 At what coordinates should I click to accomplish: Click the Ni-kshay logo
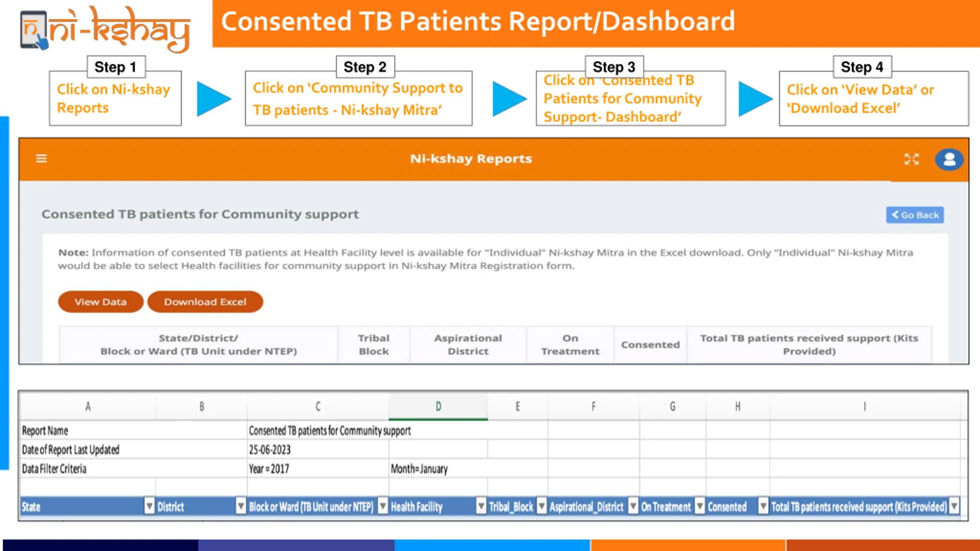105,29
